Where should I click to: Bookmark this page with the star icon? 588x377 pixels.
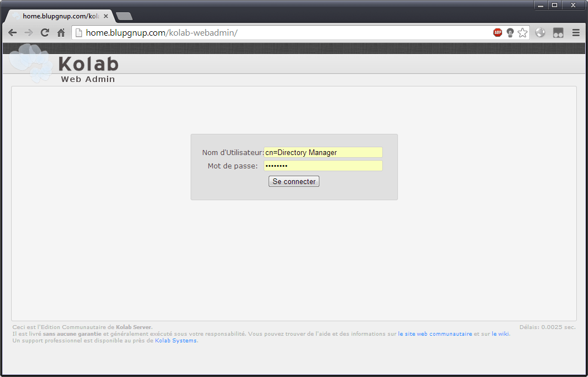pos(522,33)
